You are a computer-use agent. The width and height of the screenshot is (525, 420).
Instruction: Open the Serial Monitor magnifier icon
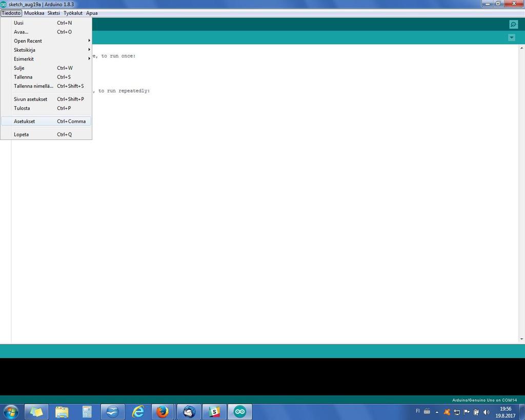(513, 25)
